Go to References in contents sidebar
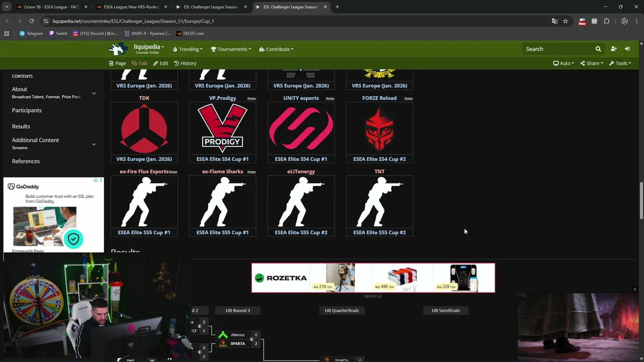This screenshot has height=362, width=644. (26, 161)
